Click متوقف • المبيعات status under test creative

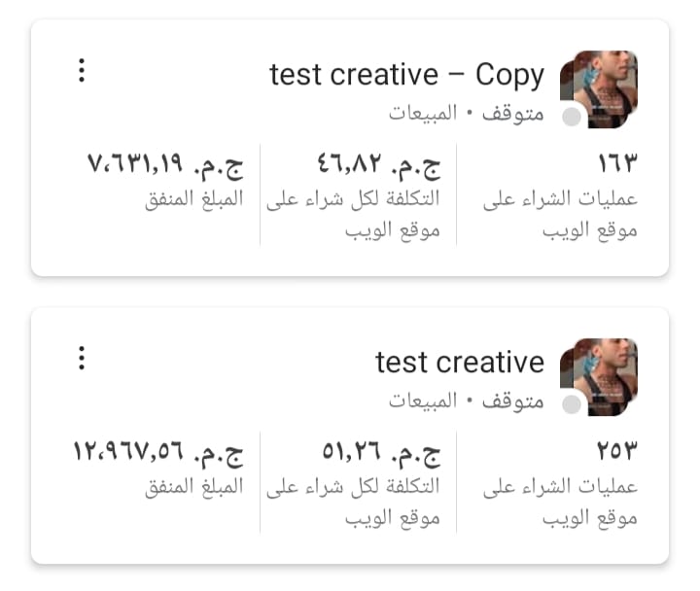click(x=467, y=400)
